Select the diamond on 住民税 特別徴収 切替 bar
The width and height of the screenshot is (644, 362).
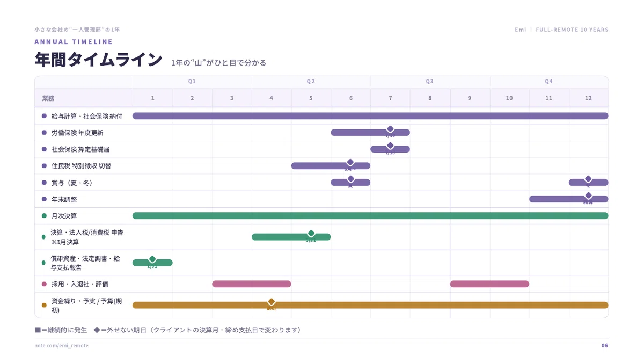click(x=350, y=163)
